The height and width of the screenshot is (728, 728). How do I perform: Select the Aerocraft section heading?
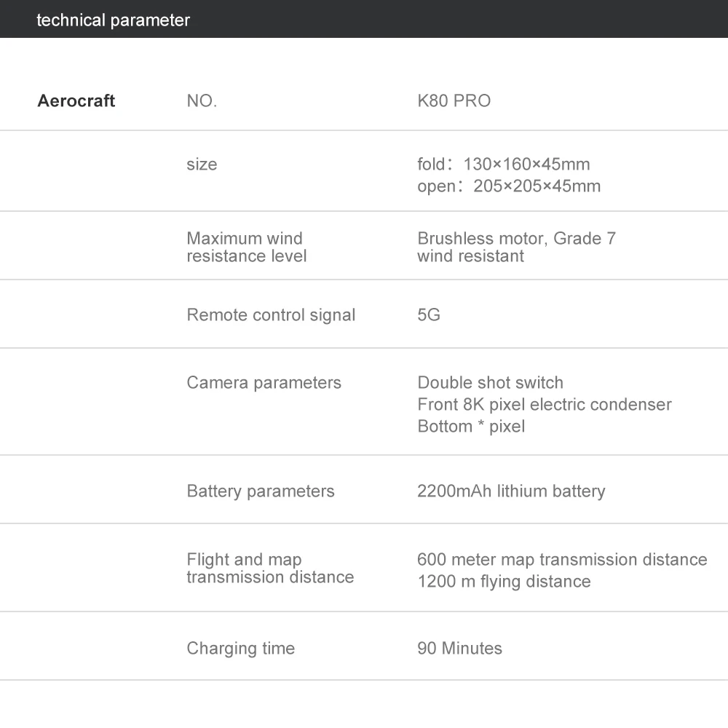point(76,100)
